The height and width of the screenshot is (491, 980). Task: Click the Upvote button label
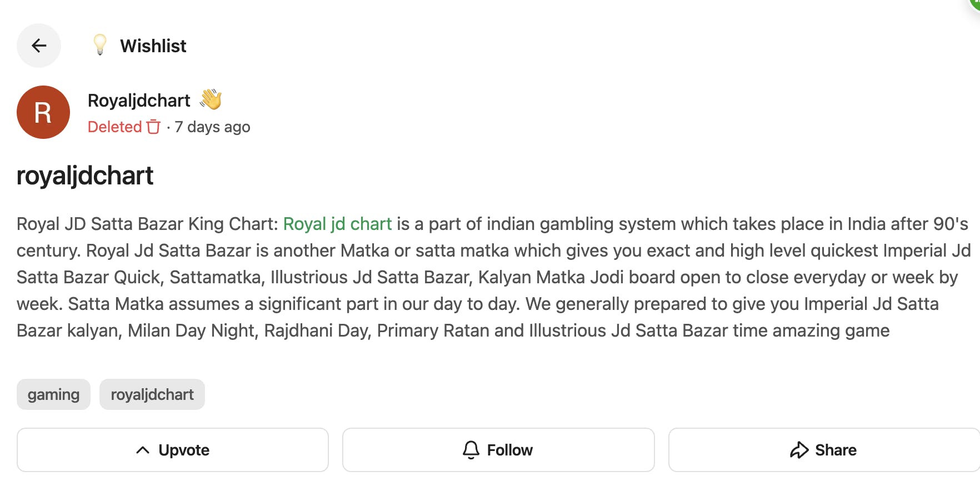[x=184, y=450]
